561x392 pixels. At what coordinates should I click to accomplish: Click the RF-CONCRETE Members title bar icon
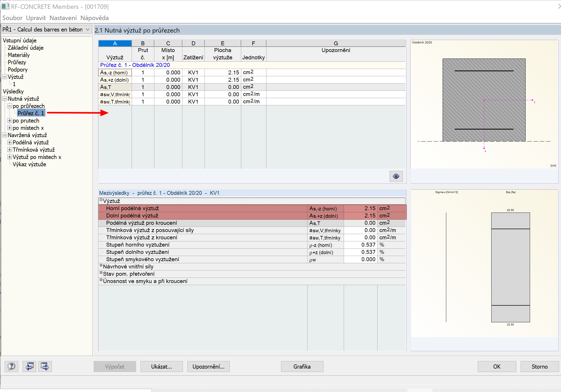(5, 6)
